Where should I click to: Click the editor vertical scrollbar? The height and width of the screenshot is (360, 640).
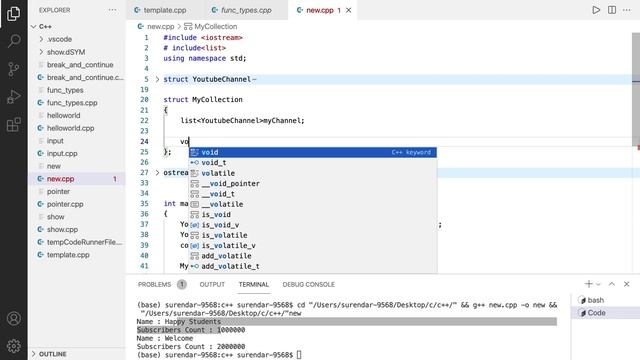636,90
